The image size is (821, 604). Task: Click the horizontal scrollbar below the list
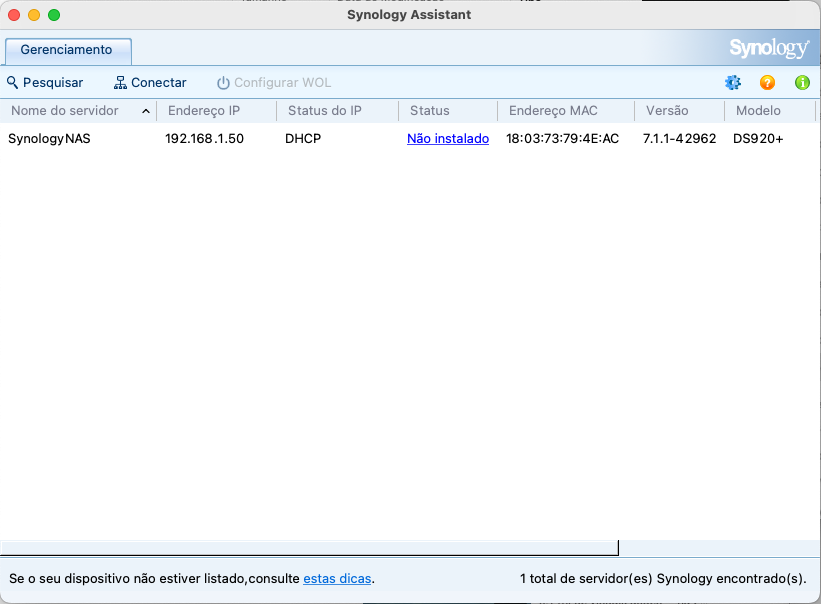point(309,547)
